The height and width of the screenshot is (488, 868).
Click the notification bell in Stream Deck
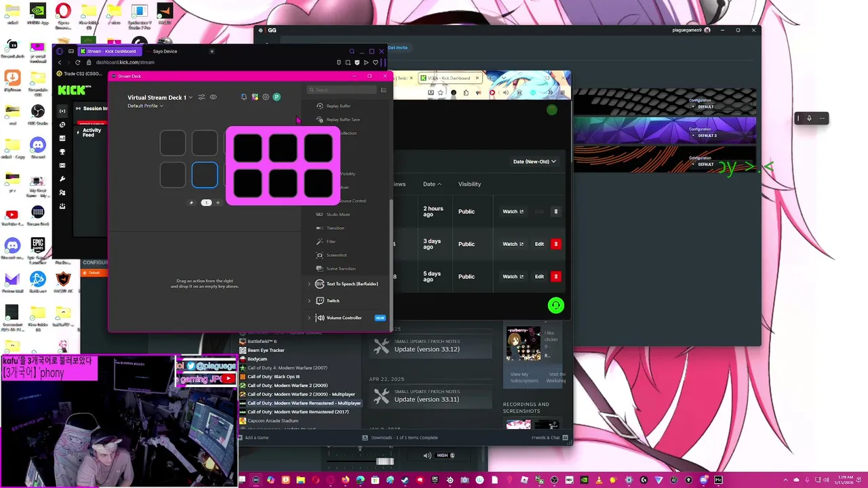coord(244,97)
